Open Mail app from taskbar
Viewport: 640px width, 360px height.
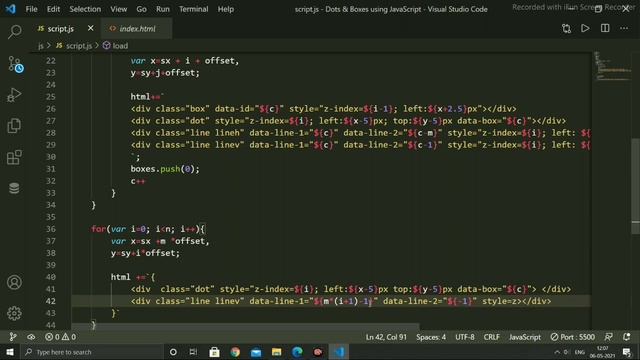(x=256, y=352)
